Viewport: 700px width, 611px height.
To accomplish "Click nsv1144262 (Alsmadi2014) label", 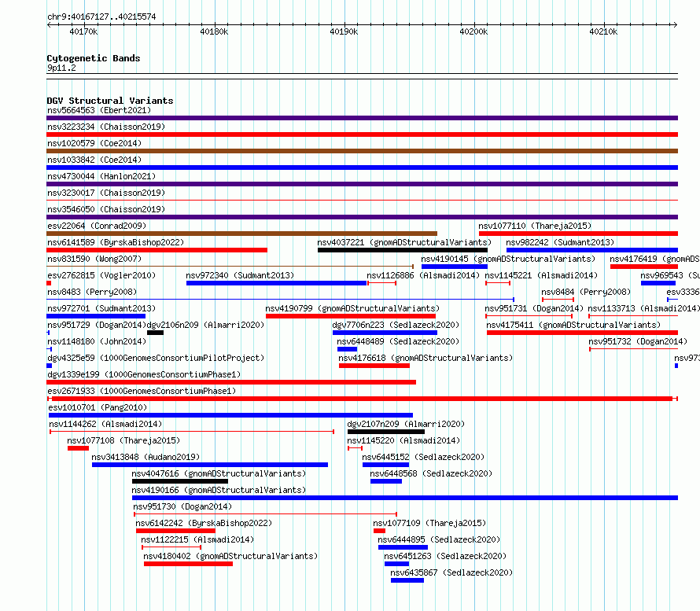I will pyautogui.click(x=105, y=424).
